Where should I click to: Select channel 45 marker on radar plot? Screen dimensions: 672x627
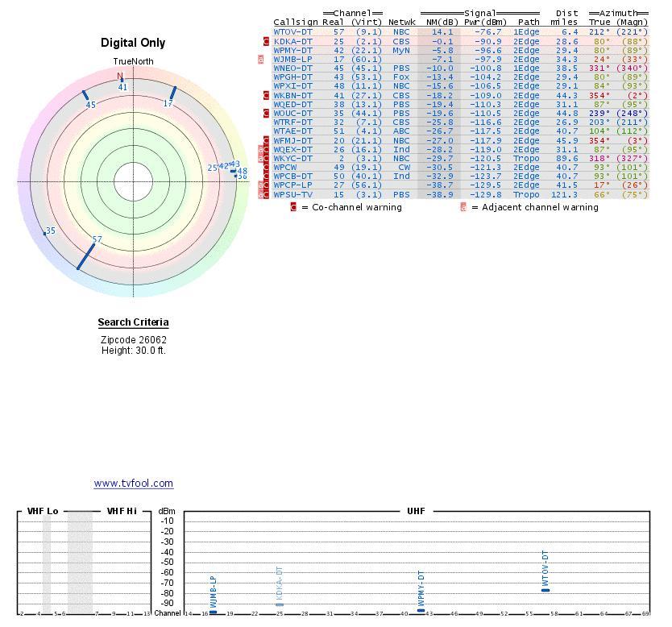click(x=85, y=96)
